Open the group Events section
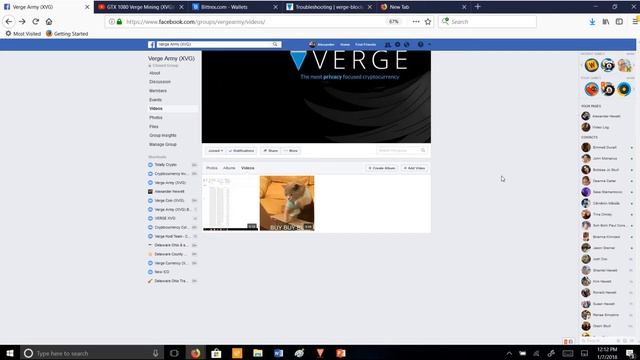 [x=156, y=100]
